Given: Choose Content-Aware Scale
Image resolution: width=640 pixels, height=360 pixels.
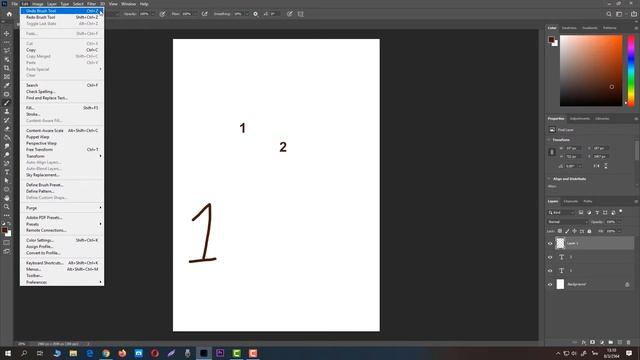Looking at the screenshot, I should 62,130.
